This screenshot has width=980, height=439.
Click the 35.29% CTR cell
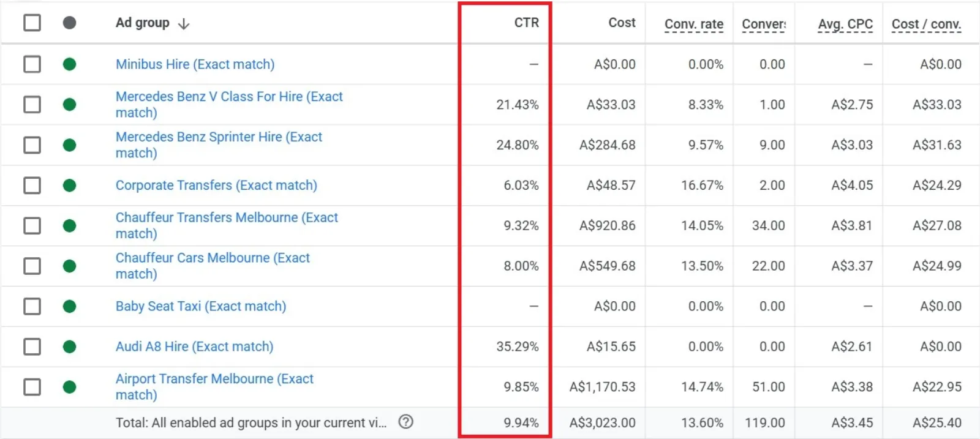518,347
